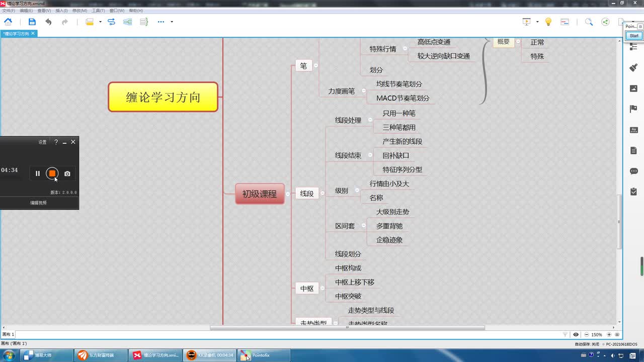Start presentation mode icon
This screenshot has height=362, width=644.
click(x=527, y=22)
